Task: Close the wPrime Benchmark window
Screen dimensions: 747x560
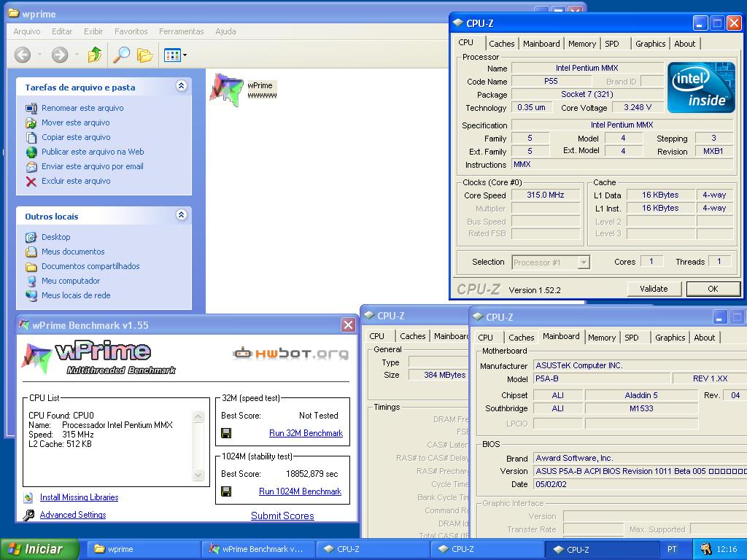Action: pyautogui.click(x=348, y=324)
